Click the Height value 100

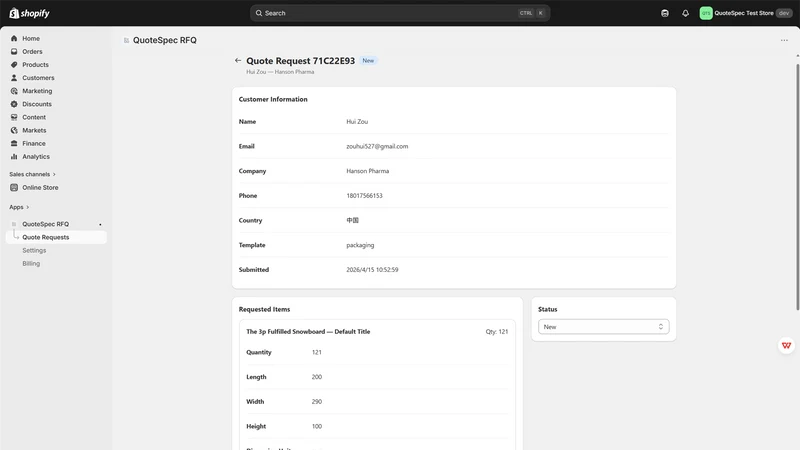point(317,426)
